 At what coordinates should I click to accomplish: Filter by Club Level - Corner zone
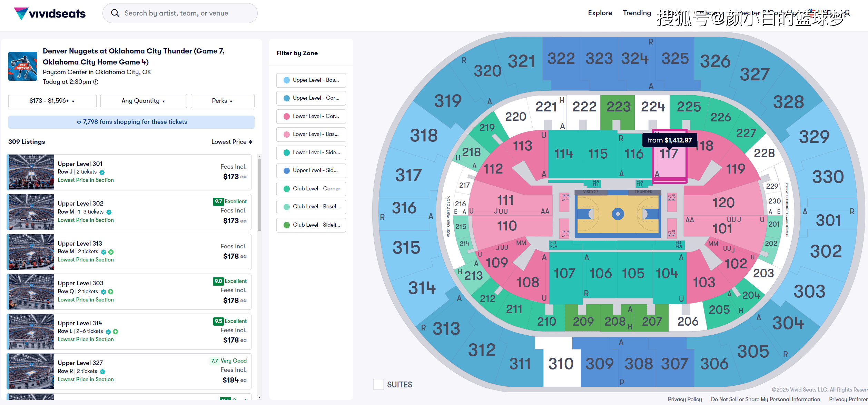311,189
